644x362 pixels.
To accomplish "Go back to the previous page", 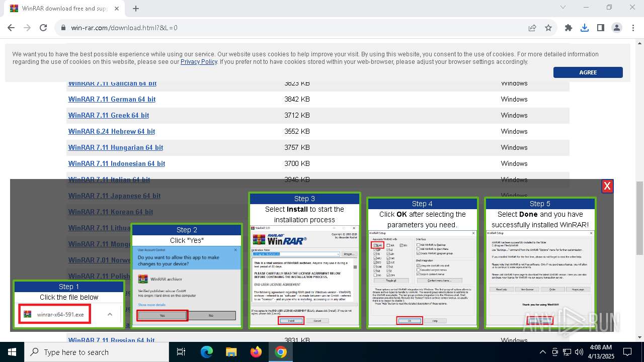I will pos(11,28).
